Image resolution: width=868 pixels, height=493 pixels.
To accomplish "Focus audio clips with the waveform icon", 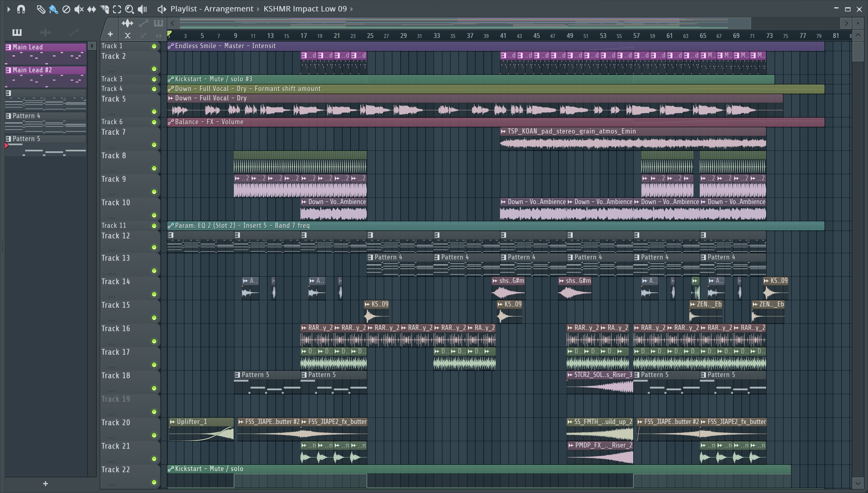I will pos(127,23).
